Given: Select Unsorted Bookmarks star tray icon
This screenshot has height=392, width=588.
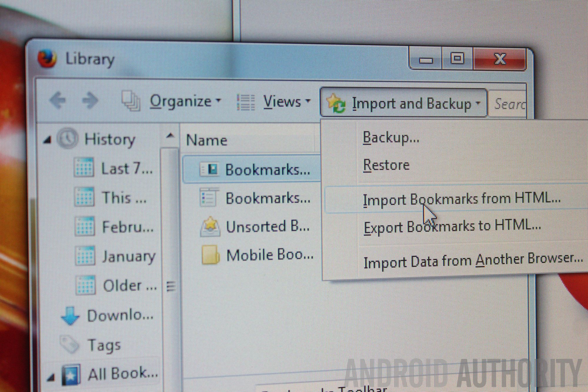Looking at the screenshot, I should coord(210,226).
